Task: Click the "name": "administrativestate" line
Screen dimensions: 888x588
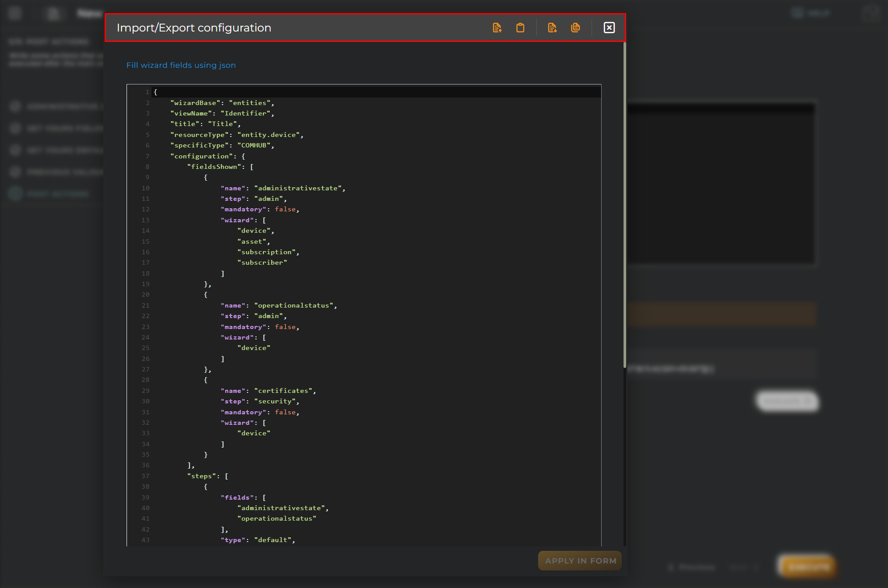Action: tap(283, 188)
